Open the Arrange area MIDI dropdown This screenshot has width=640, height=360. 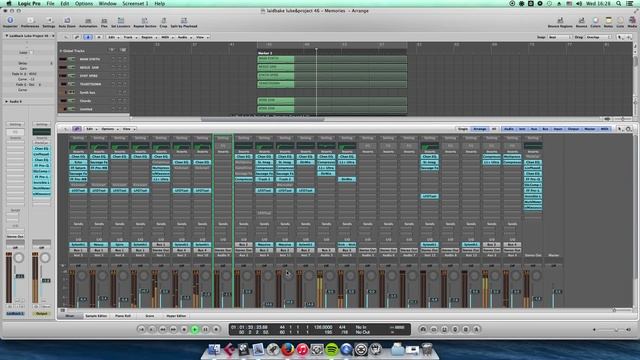(x=167, y=37)
